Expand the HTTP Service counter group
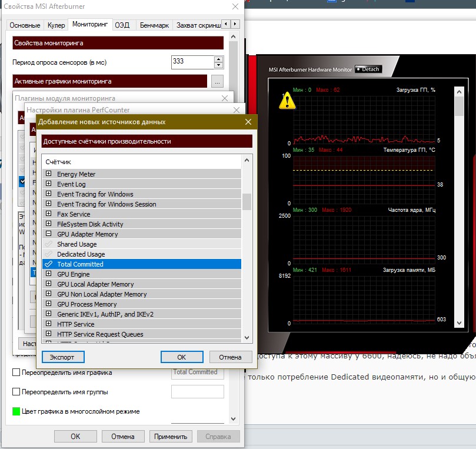This screenshot has height=449, width=476. click(x=48, y=324)
